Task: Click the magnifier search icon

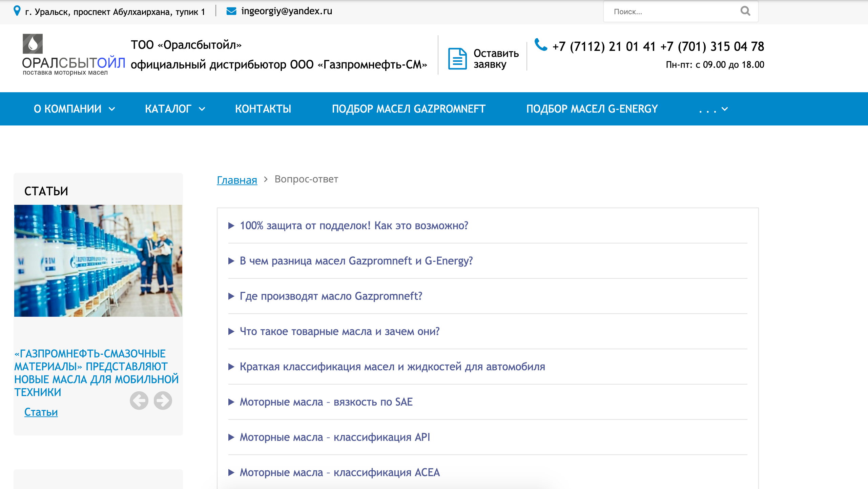Action: tap(745, 11)
